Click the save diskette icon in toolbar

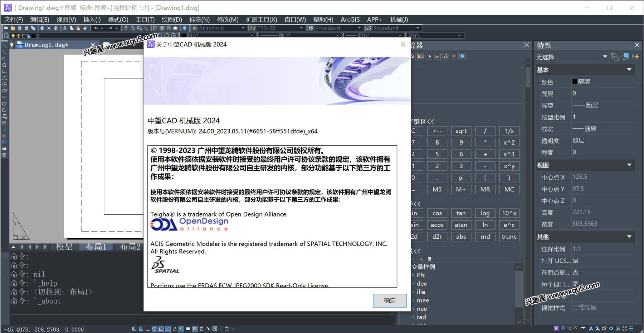point(20,28)
